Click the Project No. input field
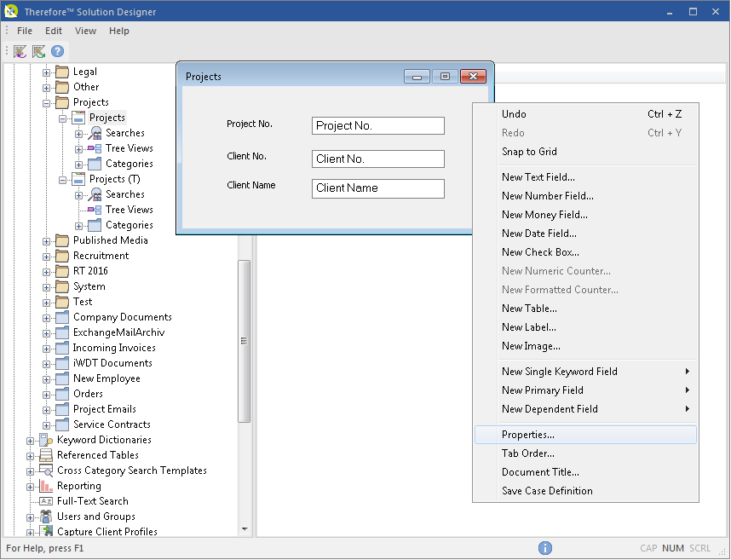Viewport: 731px width, 560px height. pyautogui.click(x=377, y=125)
